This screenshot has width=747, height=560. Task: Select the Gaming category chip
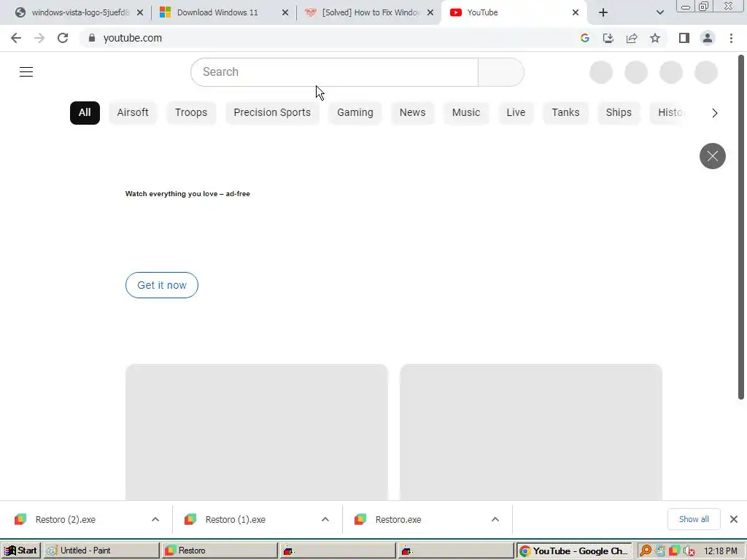(355, 113)
